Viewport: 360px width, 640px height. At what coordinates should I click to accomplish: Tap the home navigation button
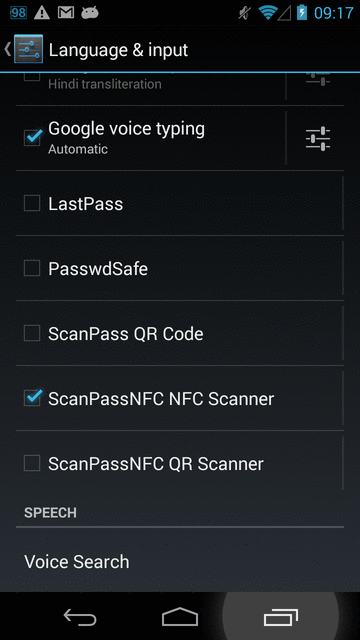180,617
